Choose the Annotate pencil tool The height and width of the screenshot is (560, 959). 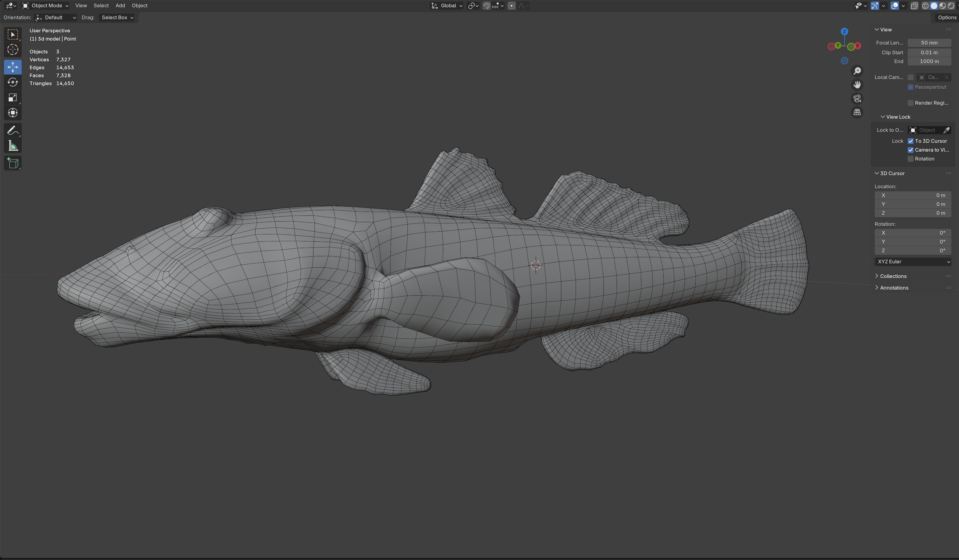pos(13,131)
